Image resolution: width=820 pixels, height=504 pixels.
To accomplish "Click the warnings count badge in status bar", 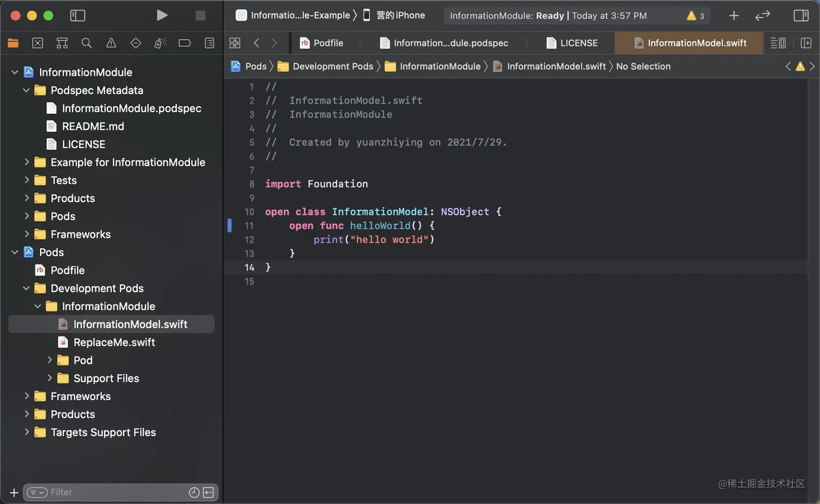I will [695, 16].
